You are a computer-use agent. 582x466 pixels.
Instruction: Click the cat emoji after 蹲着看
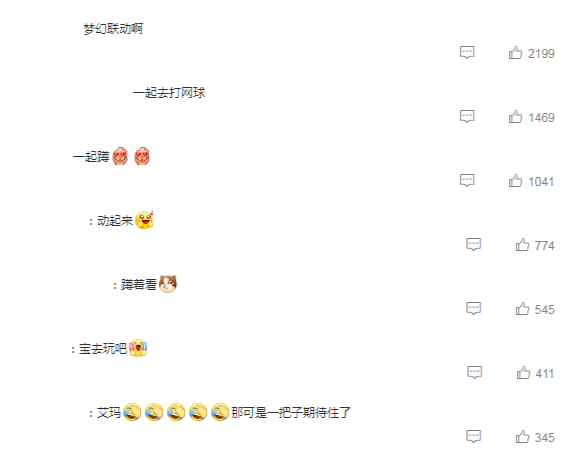[x=168, y=284]
